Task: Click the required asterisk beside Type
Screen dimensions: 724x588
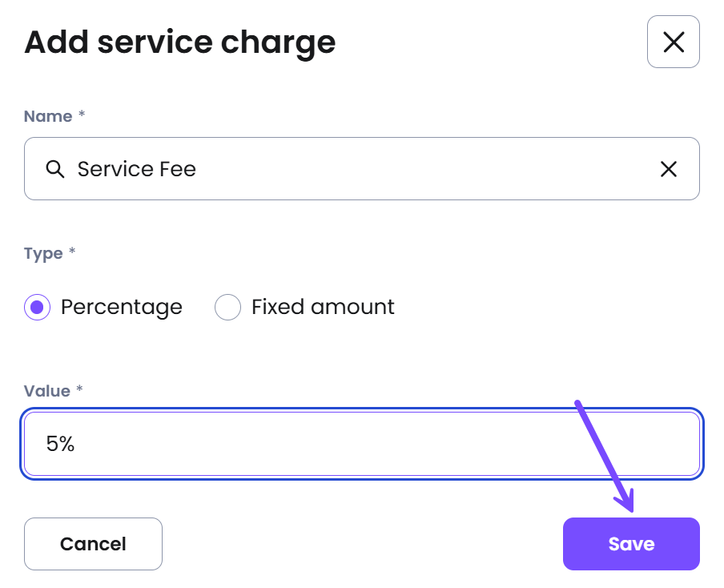Action: 72,251
